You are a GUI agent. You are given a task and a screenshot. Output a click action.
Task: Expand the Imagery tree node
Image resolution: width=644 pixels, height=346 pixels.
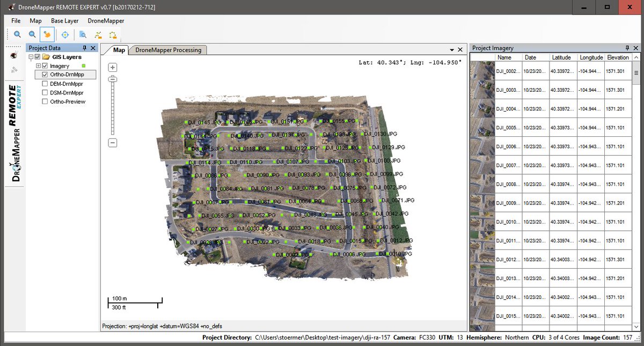37,65
